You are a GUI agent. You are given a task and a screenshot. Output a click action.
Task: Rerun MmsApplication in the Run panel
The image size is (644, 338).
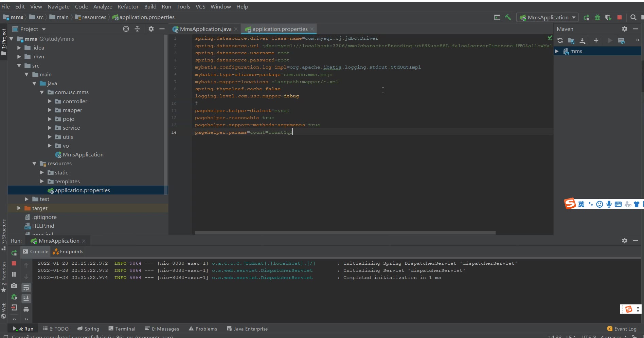coord(14,253)
